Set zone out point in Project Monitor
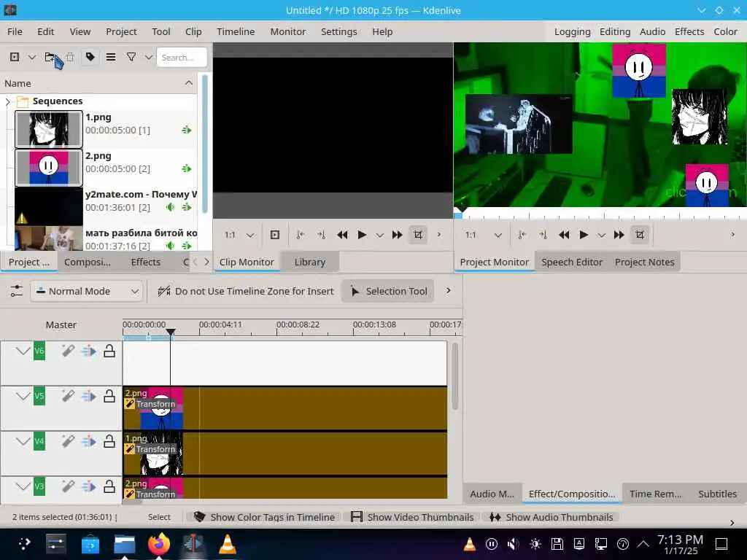 (543, 235)
